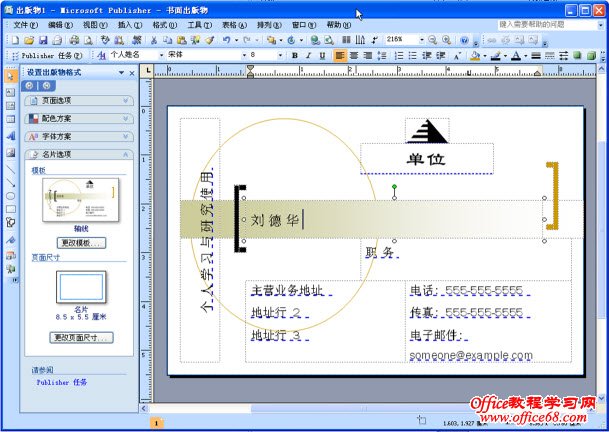Click the Zoom Out magnifier icon

pyautogui.click(x=433, y=40)
